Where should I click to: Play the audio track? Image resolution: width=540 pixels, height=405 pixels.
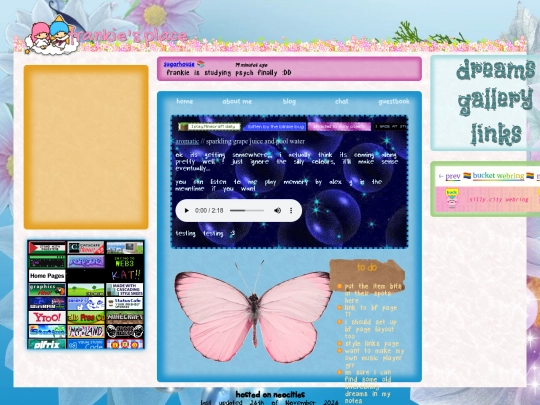(186, 210)
